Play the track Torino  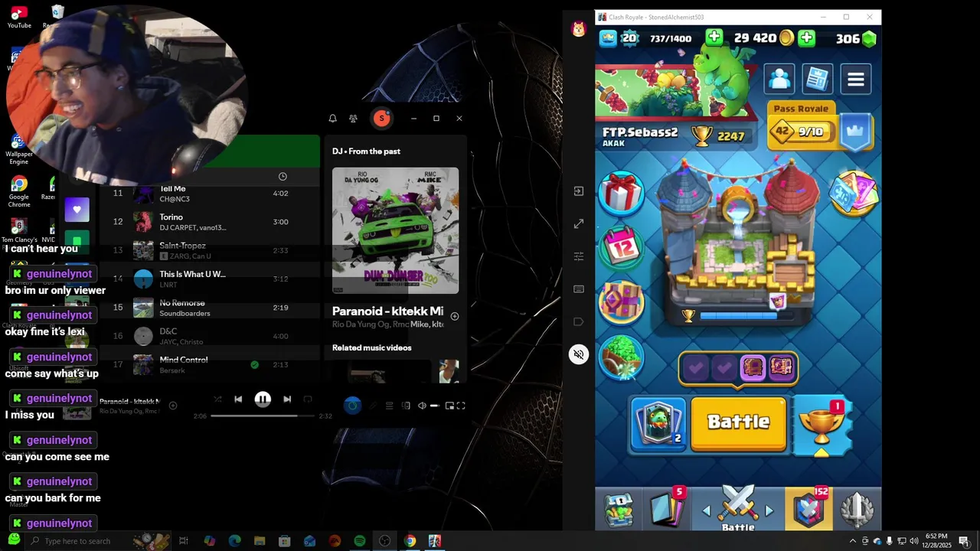pyautogui.click(x=209, y=222)
